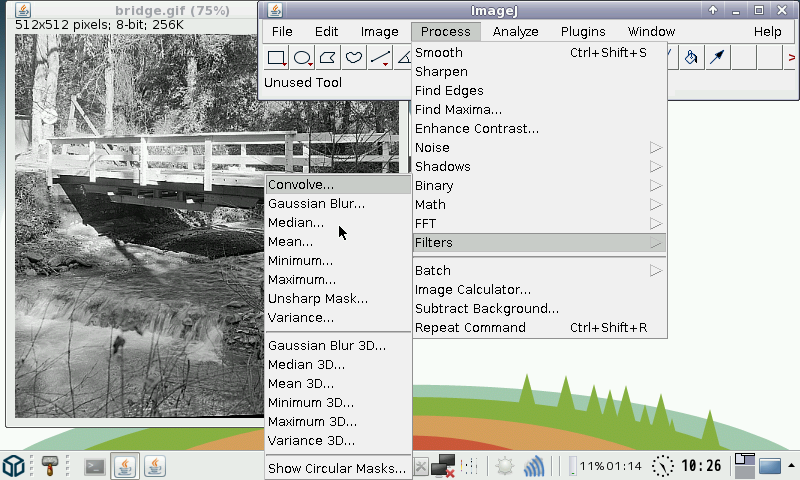Select the Flood Fill bucket tool
This screenshot has width=800, height=480.
coord(691,57)
